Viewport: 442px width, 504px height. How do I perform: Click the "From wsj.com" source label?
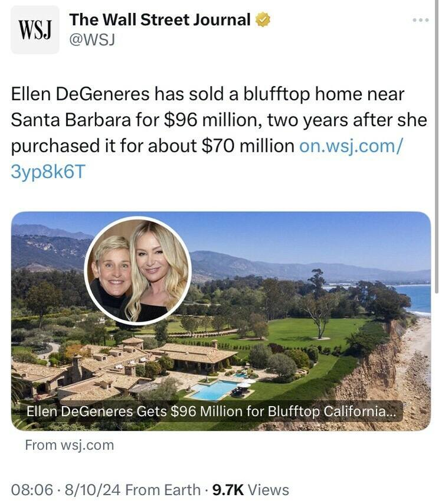[x=69, y=445]
